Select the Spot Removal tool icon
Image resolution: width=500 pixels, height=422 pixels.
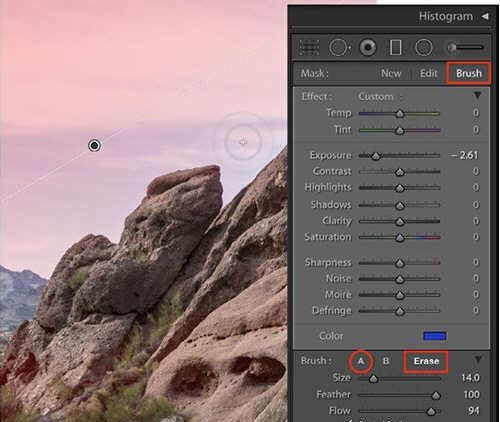click(x=339, y=47)
